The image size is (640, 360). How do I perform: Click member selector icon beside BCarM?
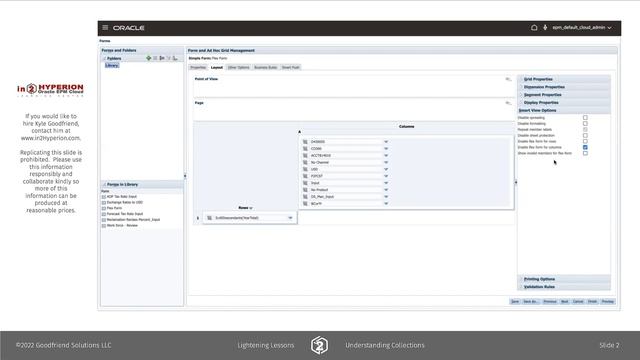(x=305, y=203)
